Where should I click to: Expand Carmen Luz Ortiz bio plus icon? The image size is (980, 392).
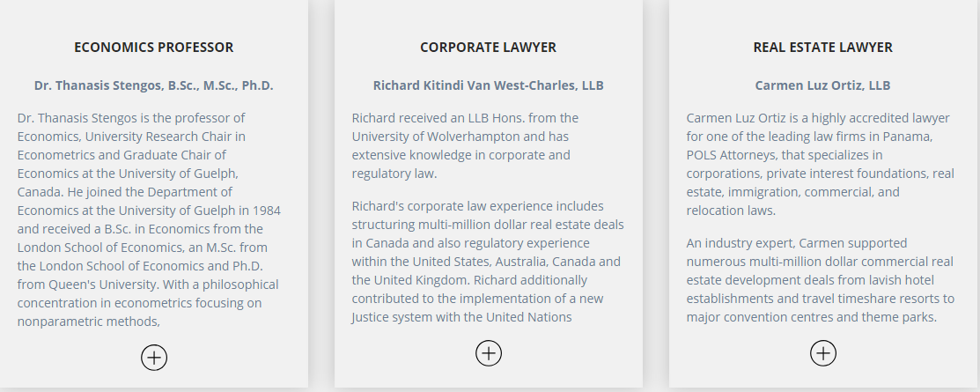(x=824, y=353)
